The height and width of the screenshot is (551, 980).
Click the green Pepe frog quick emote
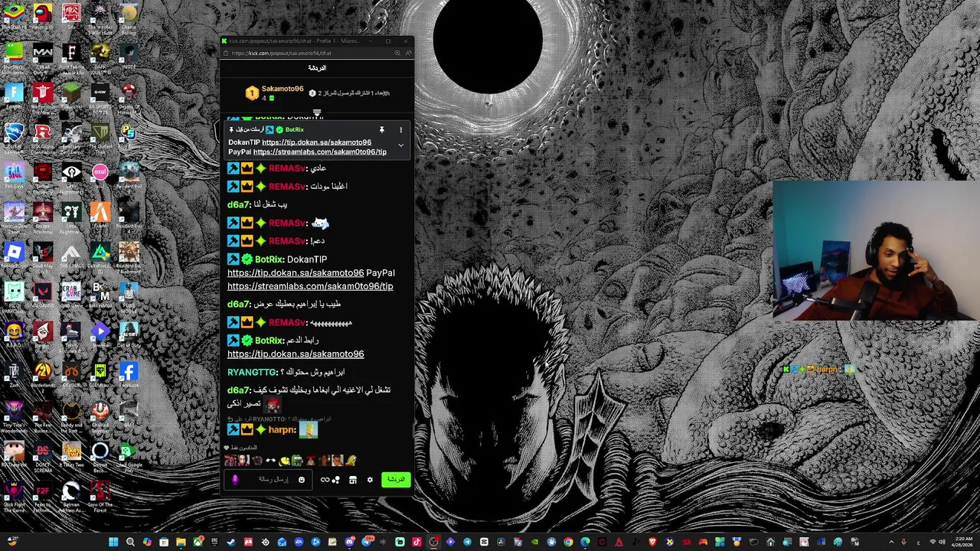[x=297, y=461]
